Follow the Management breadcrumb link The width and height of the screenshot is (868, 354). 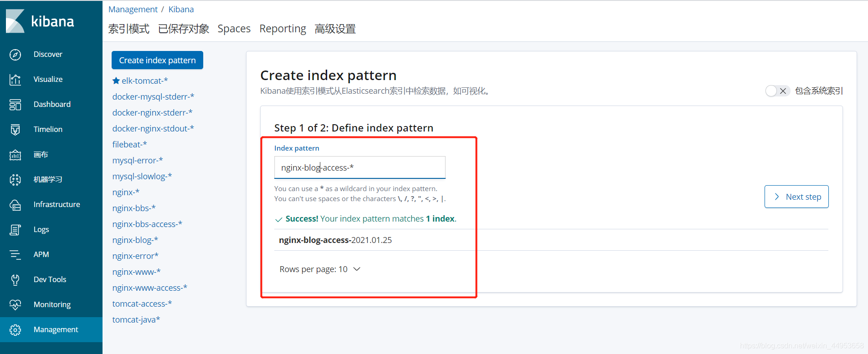(x=133, y=9)
